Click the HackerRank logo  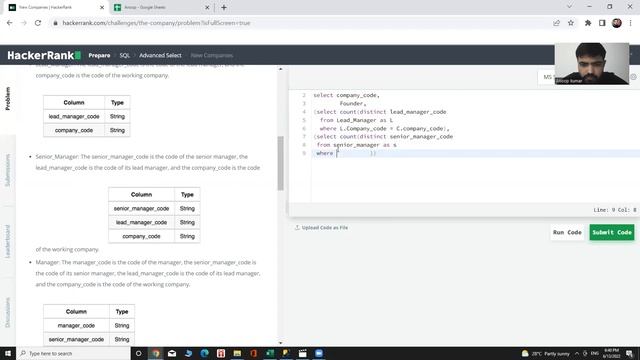coord(44,55)
